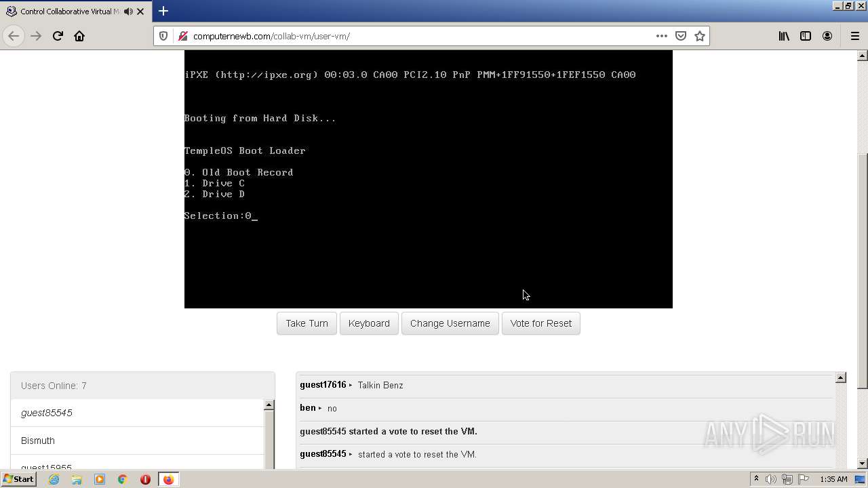Switch to Firefox on the taskbar
This screenshot has width=868, height=488.
click(x=168, y=479)
